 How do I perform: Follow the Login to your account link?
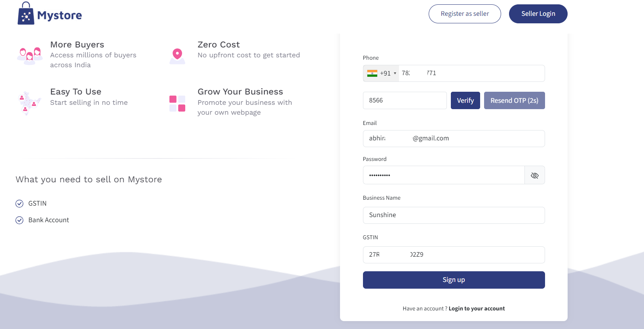[477, 308]
